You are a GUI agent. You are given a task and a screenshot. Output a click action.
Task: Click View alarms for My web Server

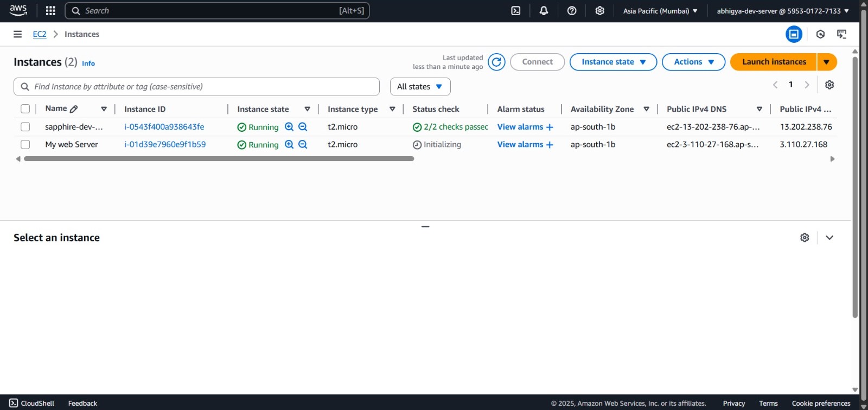pyautogui.click(x=520, y=144)
